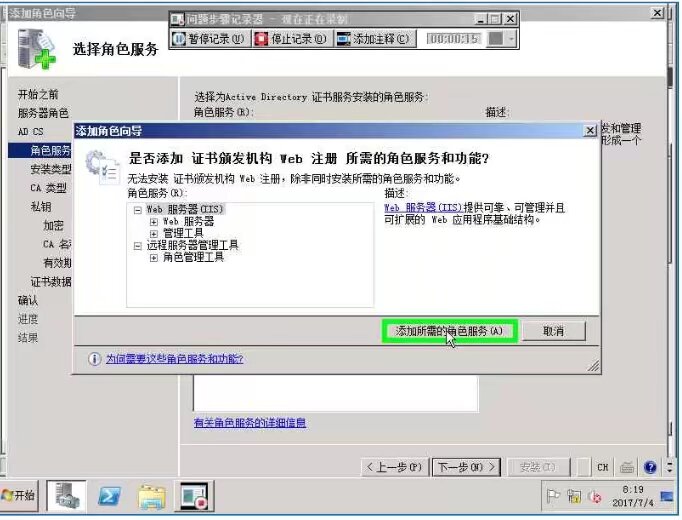Click the CH language indicator
Viewport: 682px width, 520px height.
[602, 467]
